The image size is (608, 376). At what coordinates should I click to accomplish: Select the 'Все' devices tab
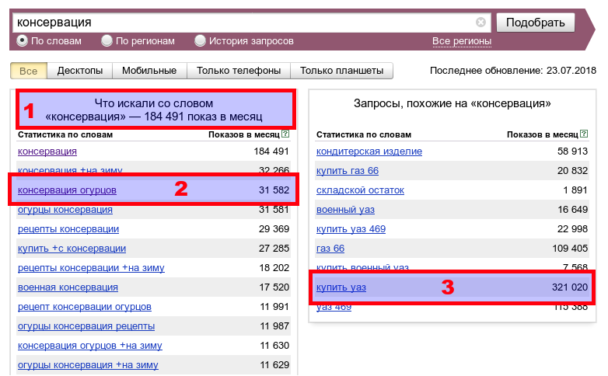pyautogui.click(x=28, y=71)
